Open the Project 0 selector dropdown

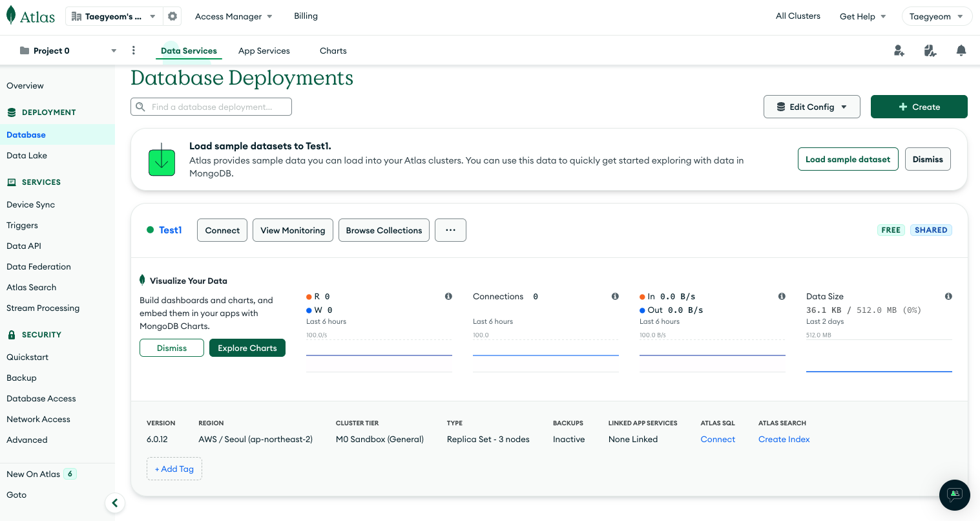[x=68, y=50]
